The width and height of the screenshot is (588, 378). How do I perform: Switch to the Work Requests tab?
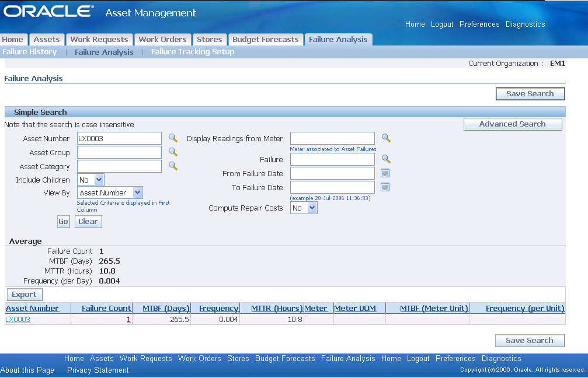99,39
